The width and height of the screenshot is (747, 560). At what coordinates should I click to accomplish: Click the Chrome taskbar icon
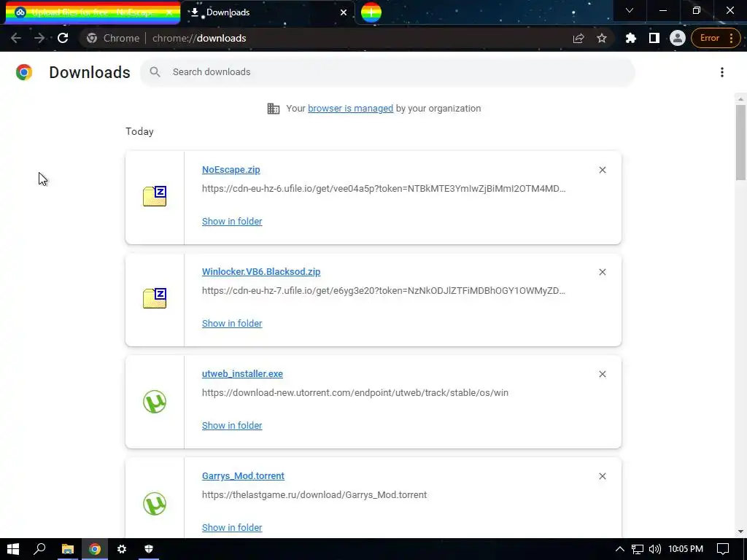pos(95,549)
